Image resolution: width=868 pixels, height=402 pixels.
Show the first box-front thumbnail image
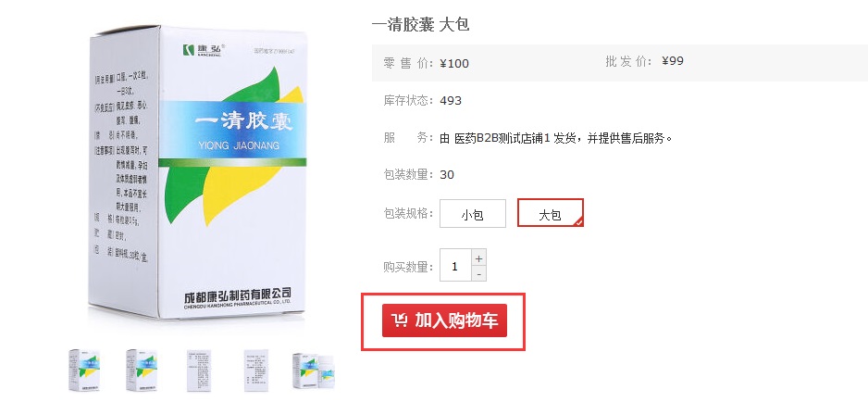click(83, 370)
